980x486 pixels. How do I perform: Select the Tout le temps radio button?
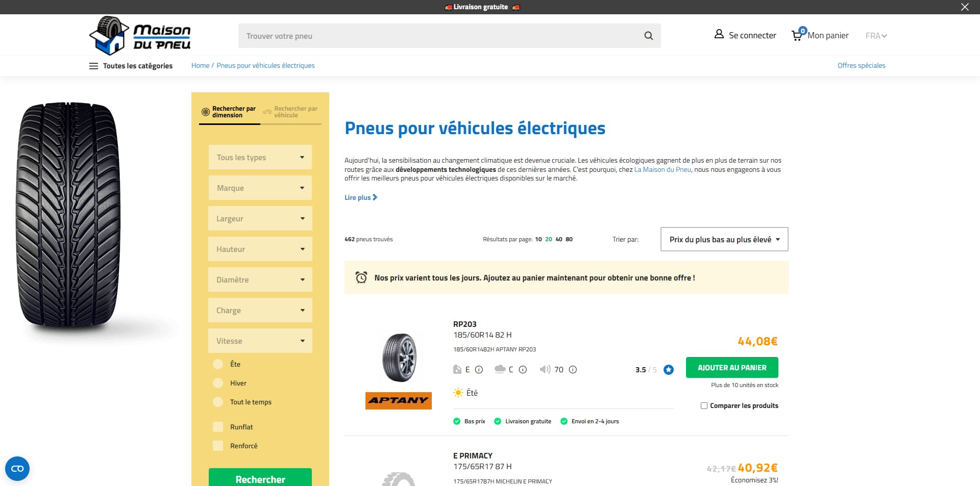[x=218, y=402]
